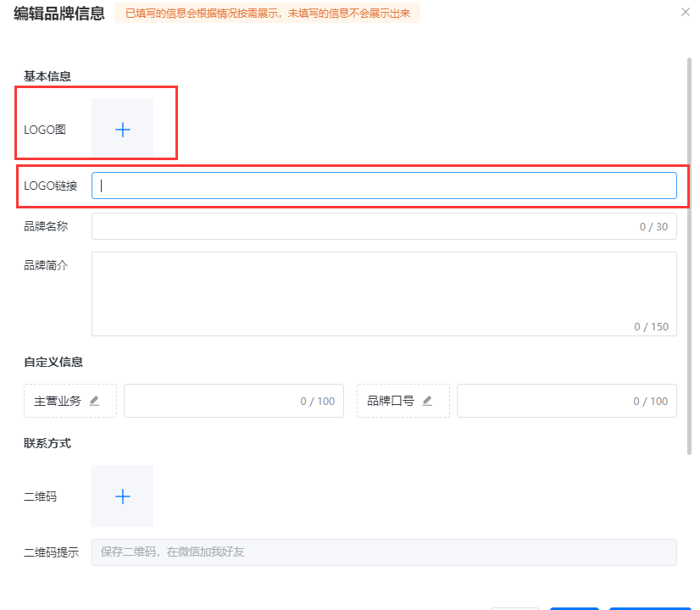Click the middle blue button at the bottom
700x610 pixels.
click(574, 607)
